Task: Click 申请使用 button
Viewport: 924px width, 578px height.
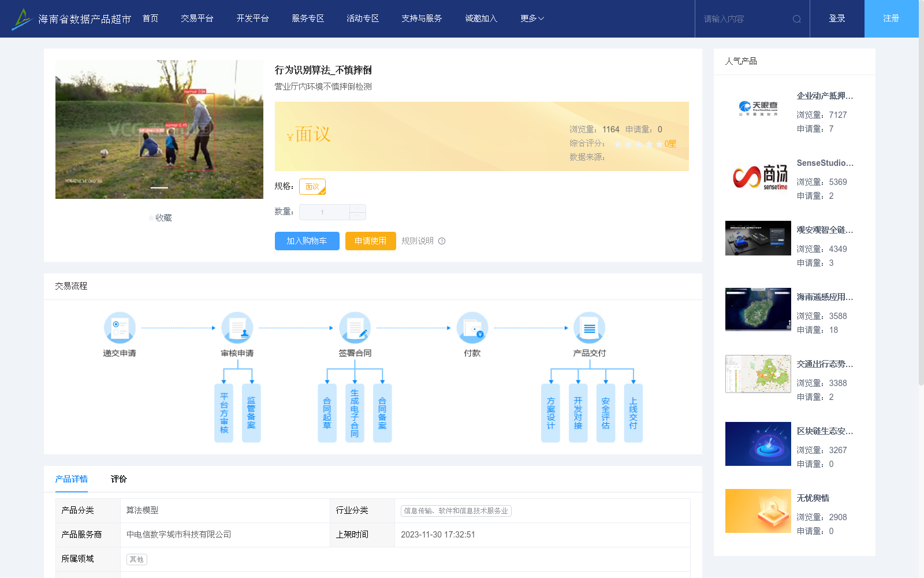Action: [371, 241]
